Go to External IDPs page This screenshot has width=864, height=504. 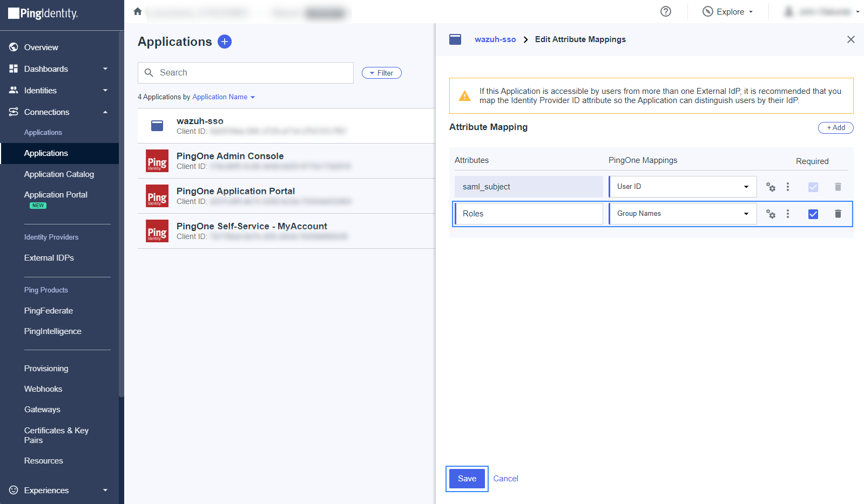[x=49, y=258]
